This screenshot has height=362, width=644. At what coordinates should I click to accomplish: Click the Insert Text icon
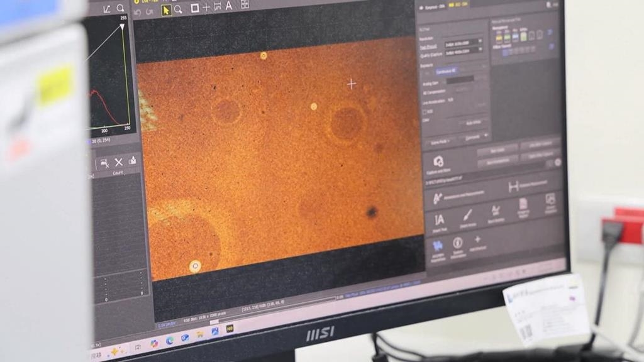coord(440,219)
